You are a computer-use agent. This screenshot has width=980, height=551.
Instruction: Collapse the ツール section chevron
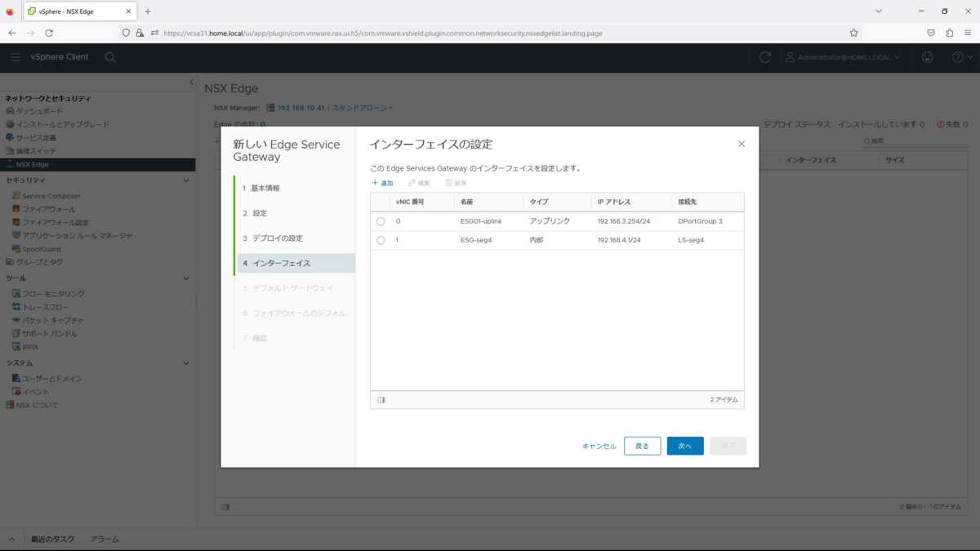[186, 278]
